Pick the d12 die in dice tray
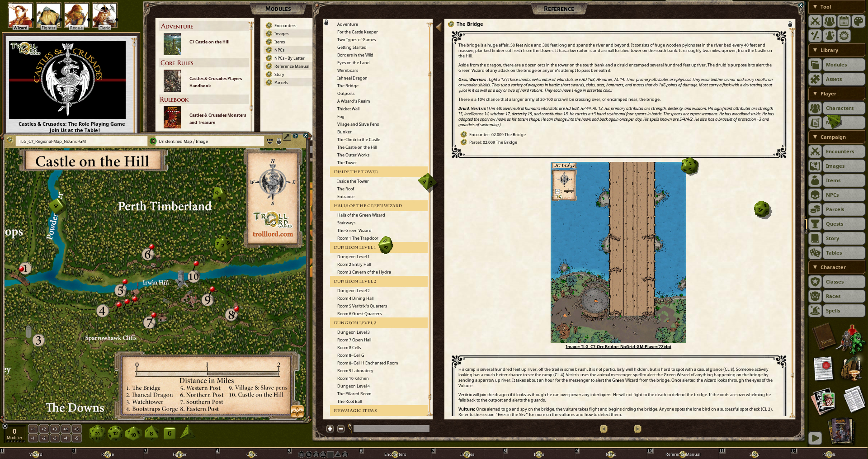This screenshot has width=868, height=459. (115, 433)
